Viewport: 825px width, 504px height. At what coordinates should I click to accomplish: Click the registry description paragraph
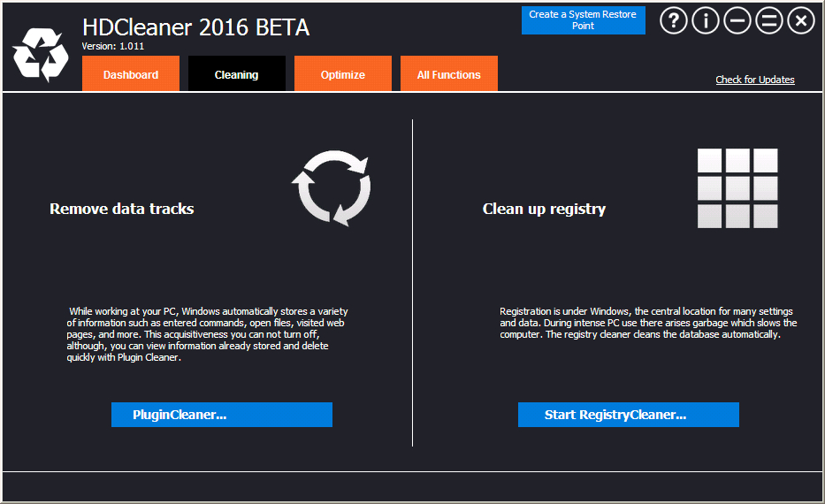[x=648, y=323]
